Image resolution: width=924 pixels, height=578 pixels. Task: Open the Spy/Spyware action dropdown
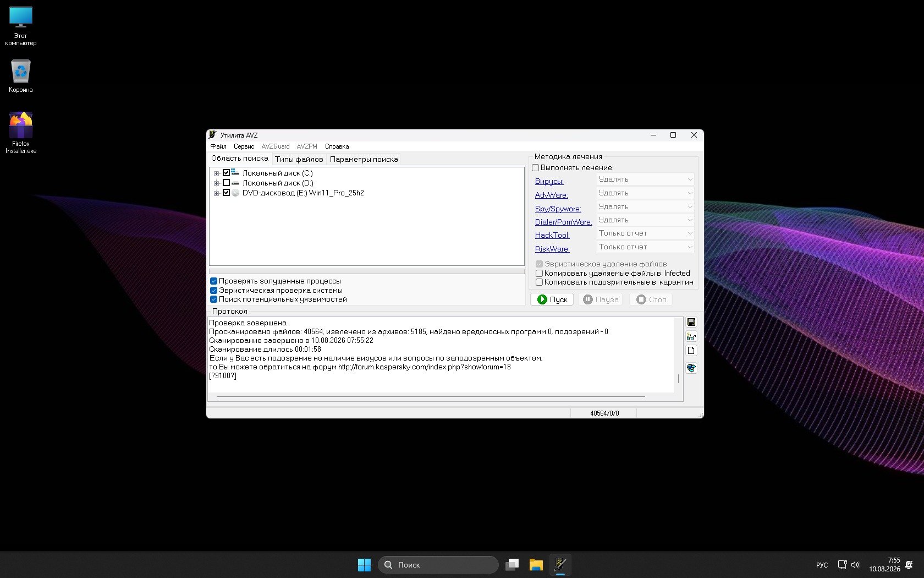click(645, 207)
